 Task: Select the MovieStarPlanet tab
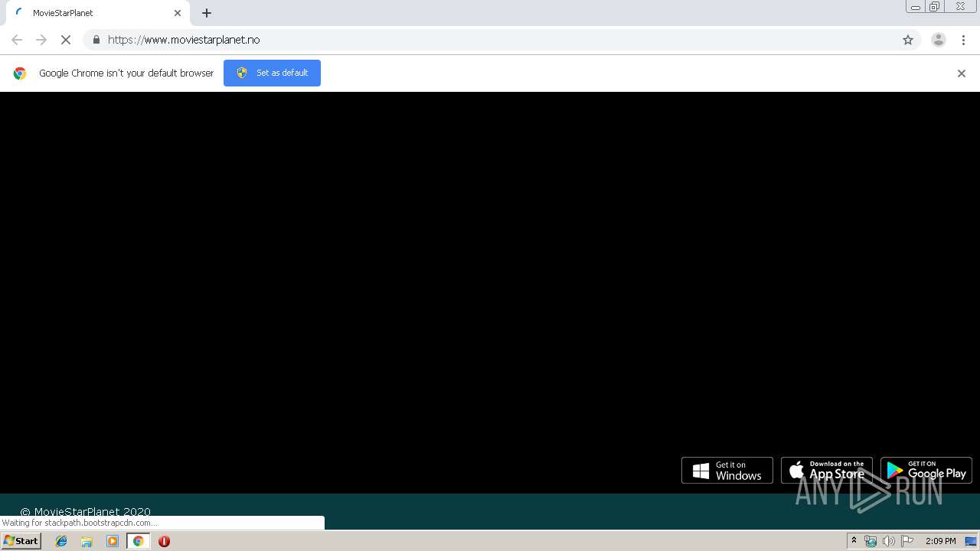(98, 13)
